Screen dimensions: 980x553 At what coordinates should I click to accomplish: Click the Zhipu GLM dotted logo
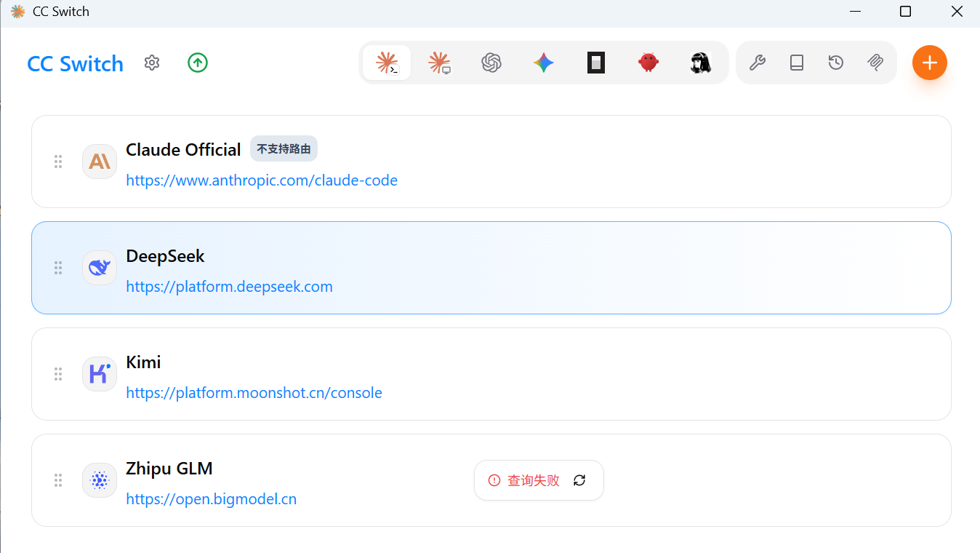[100, 480]
